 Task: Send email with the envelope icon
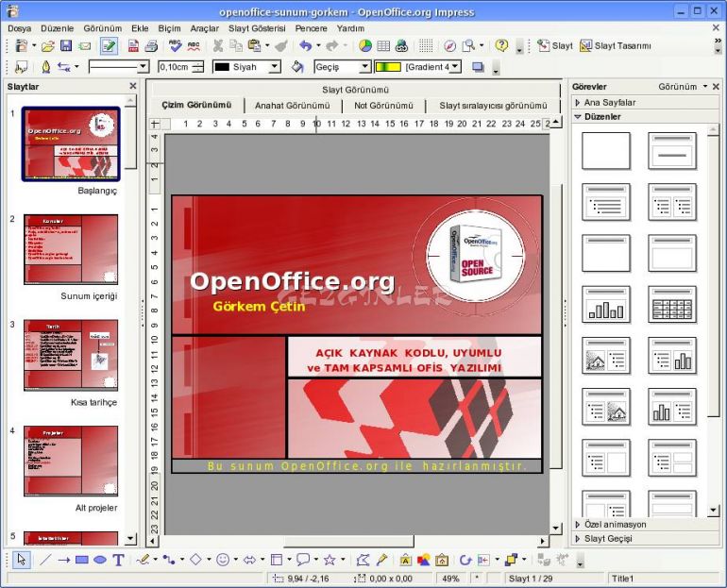(84, 46)
